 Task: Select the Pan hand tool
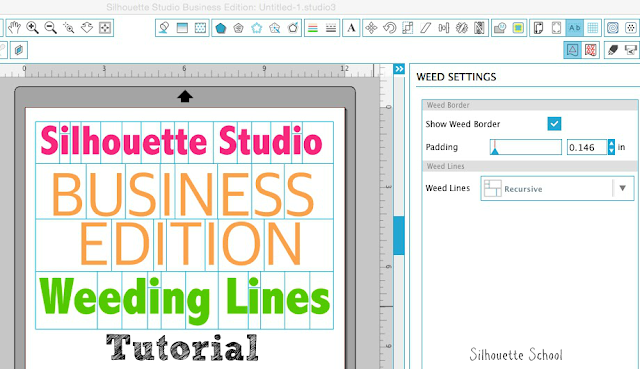pyautogui.click(x=14, y=28)
